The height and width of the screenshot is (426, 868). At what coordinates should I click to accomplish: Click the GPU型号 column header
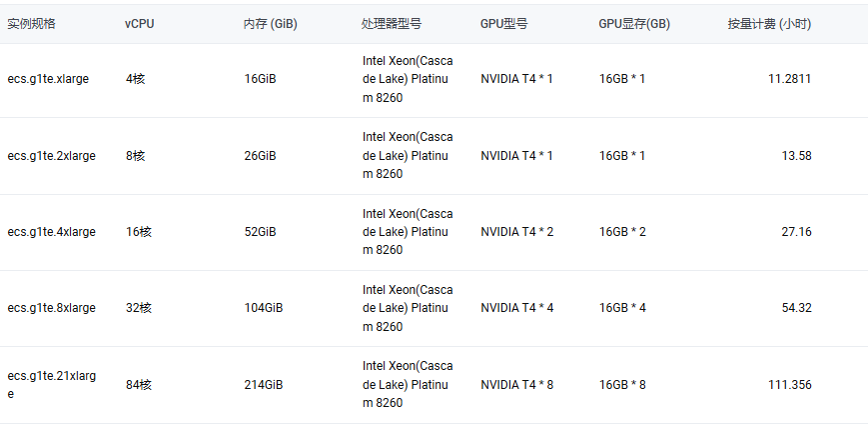point(503,24)
